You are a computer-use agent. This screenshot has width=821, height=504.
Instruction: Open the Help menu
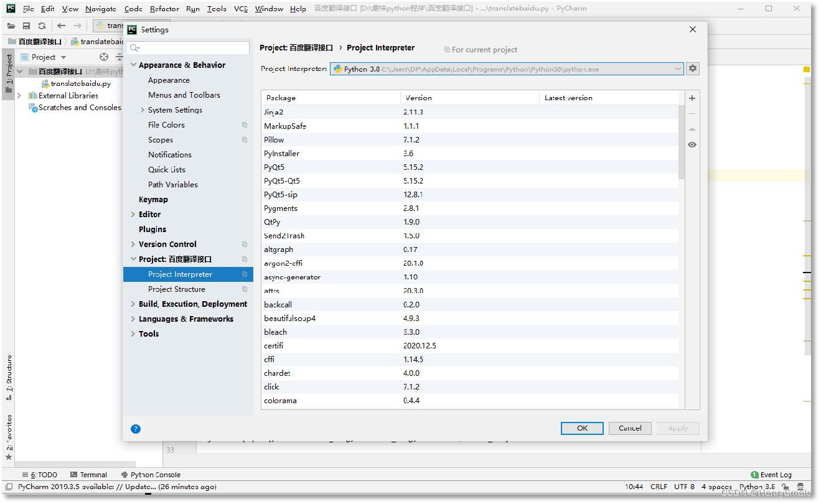pyautogui.click(x=298, y=9)
